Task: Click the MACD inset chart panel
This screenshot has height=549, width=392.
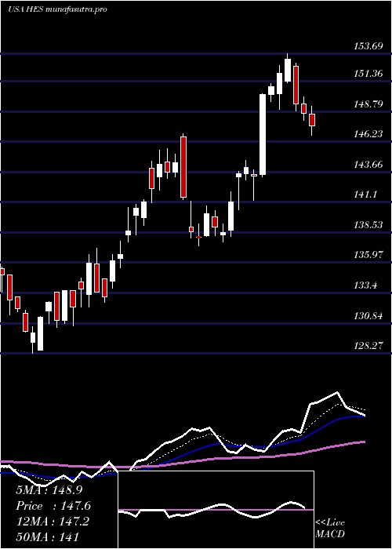Action: click(x=216, y=510)
